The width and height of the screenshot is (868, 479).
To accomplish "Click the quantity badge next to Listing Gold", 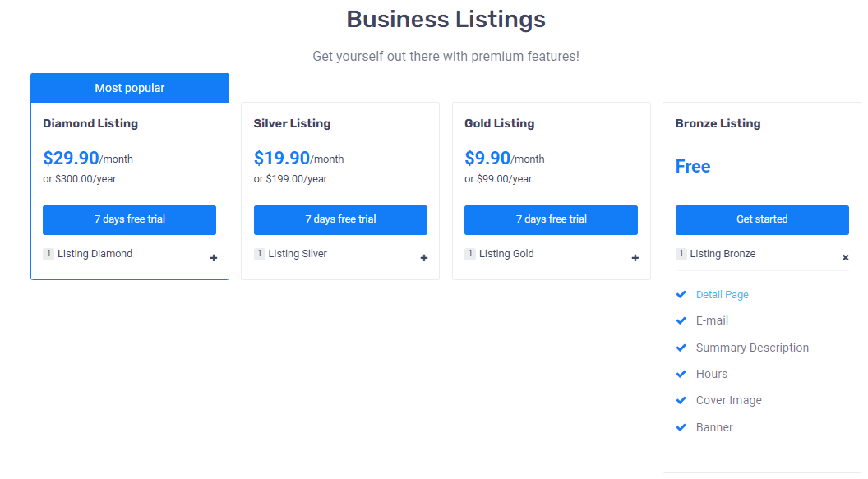I will click(x=469, y=254).
